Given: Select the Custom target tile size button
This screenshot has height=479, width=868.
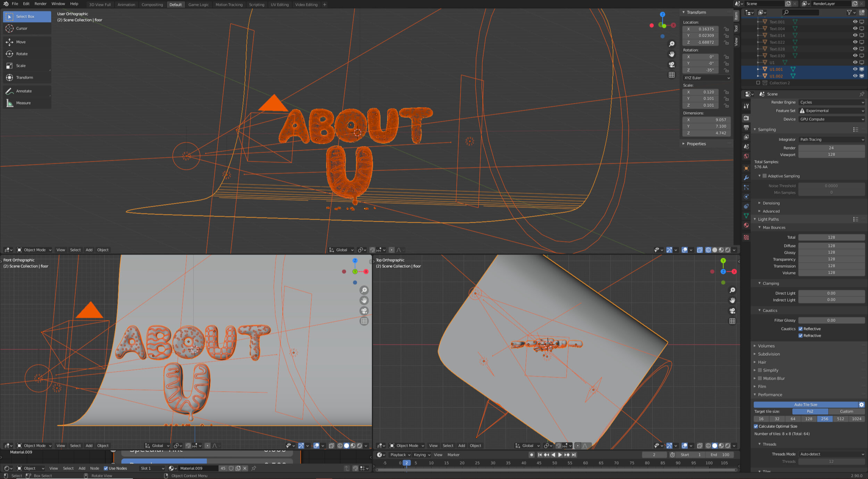Looking at the screenshot, I should click(846, 411).
